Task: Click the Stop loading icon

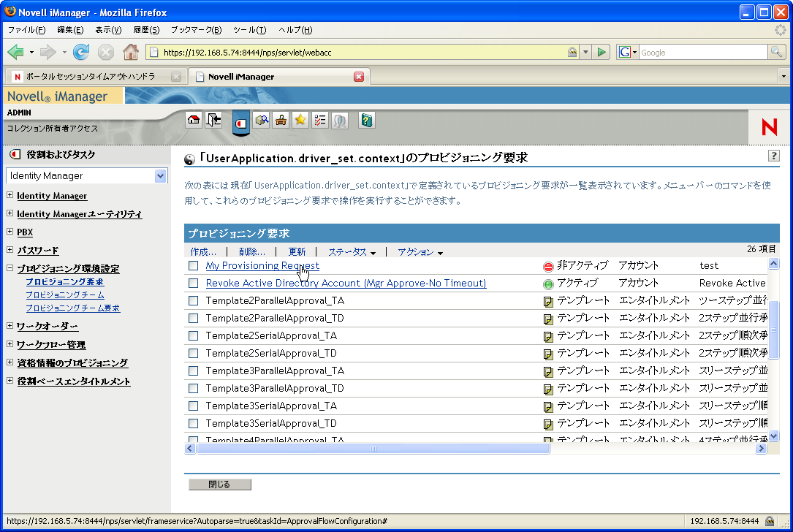Action: [x=106, y=52]
